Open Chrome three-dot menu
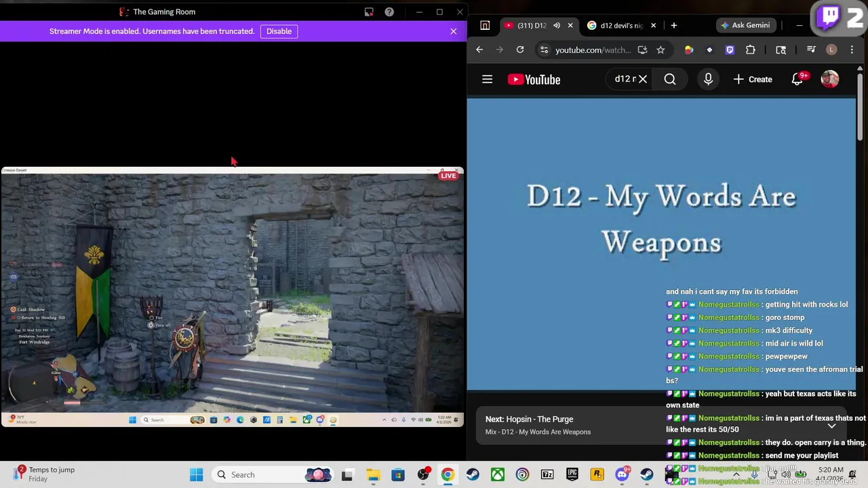Image resolution: width=868 pixels, height=488 pixels. pos(852,49)
